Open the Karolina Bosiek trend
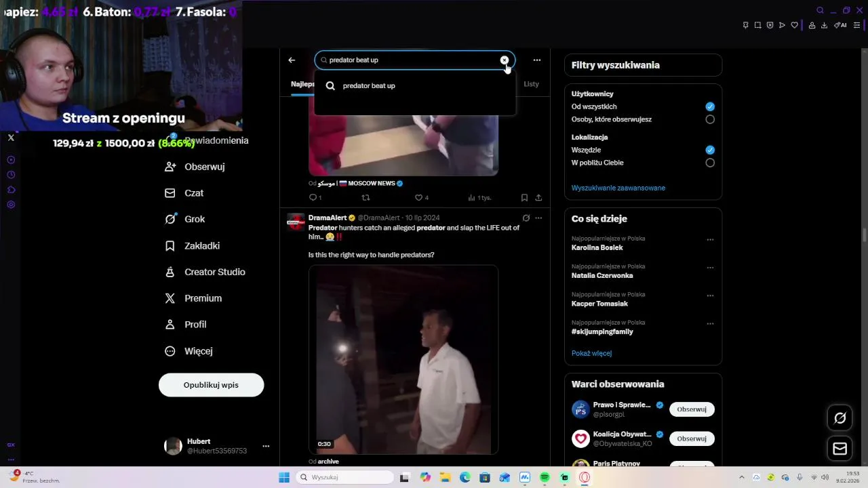 597,248
